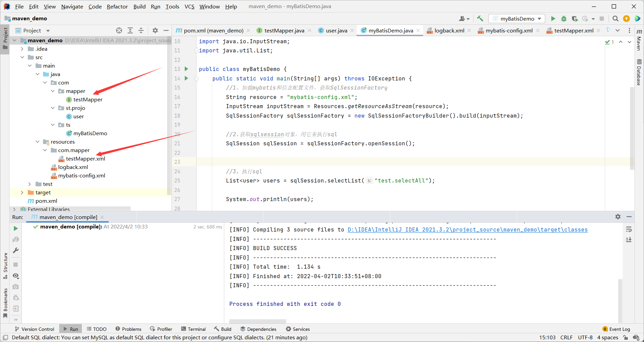Click the Stop process square icon
The height and width of the screenshot is (342, 644).
click(602, 19)
